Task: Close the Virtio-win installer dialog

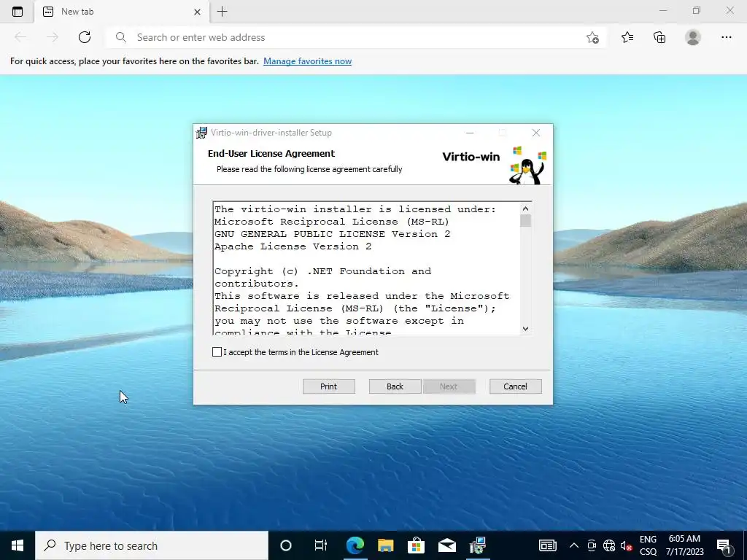Action: click(x=536, y=133)
